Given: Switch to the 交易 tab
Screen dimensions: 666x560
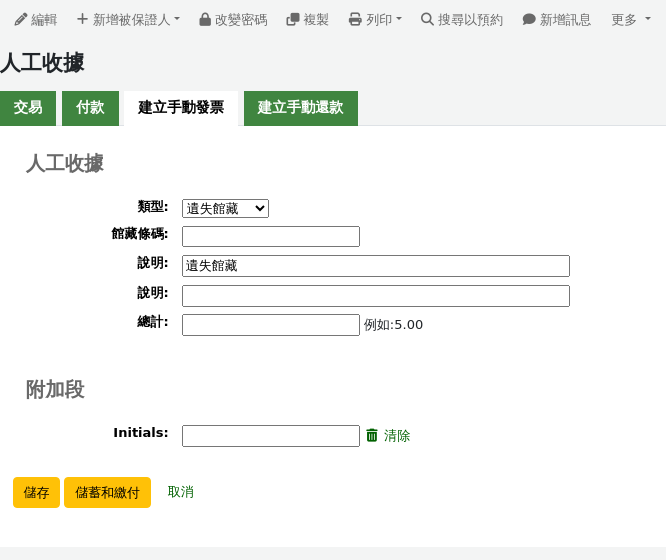Looking at the screenshot, I should coord(28,108).
